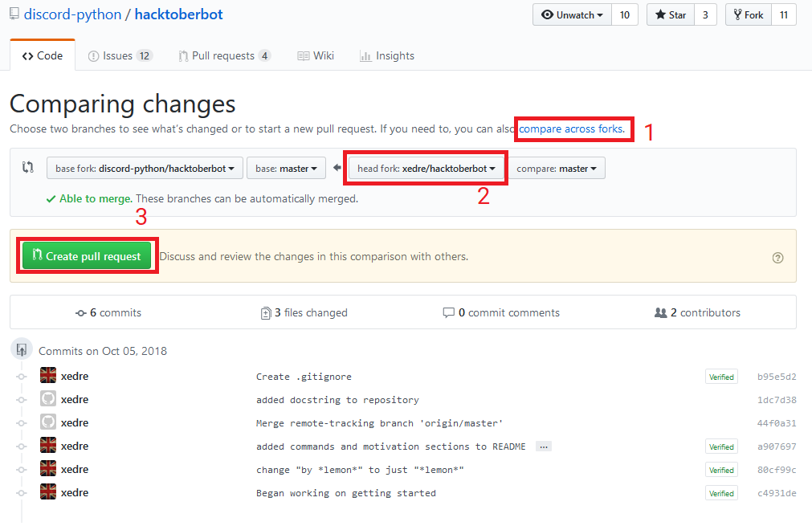Screen dimensions: 812x526
Task: Click xedre avatar on Began working commit
Action: click(48, 492)
